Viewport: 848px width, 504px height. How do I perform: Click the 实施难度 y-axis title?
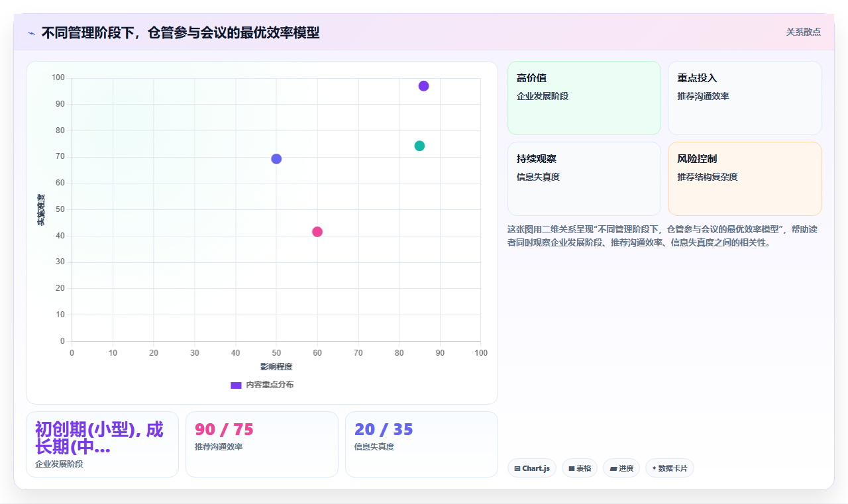tap(41, 210)
